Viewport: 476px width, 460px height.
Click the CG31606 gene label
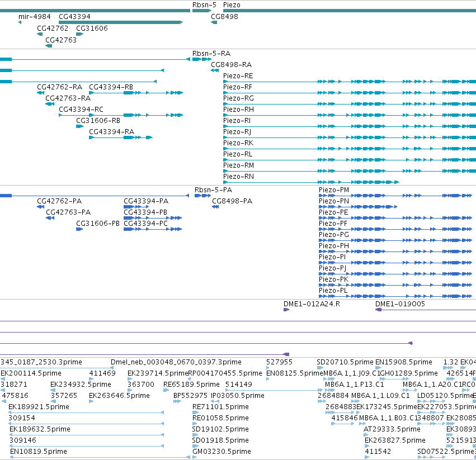(92, 28)
